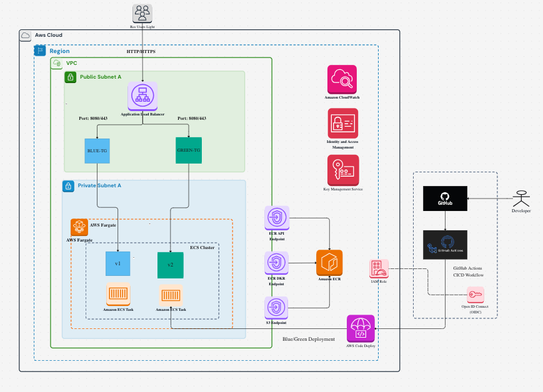Image resolution: width=543 pixels, height=392 pixels.
Task: Click the Region title text
Action: coord(59,51)
